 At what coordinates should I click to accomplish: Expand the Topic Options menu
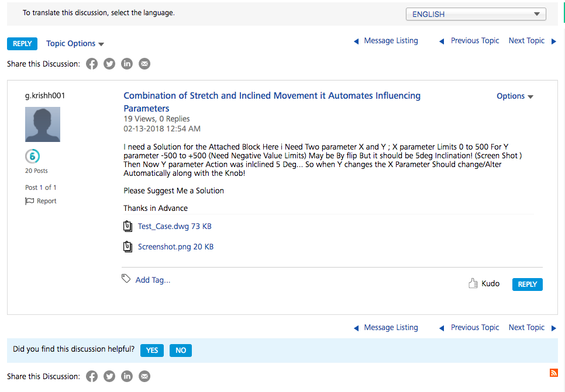click(75, 44)
